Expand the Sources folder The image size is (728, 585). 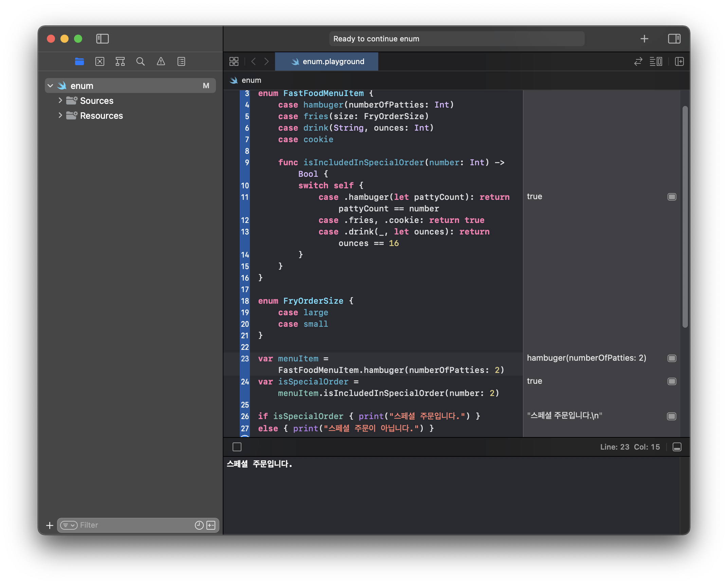[x=60, y=100]
